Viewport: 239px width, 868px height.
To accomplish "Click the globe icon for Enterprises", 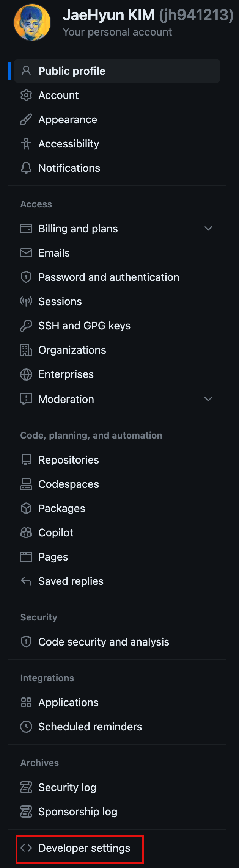I will click(26, 374).
